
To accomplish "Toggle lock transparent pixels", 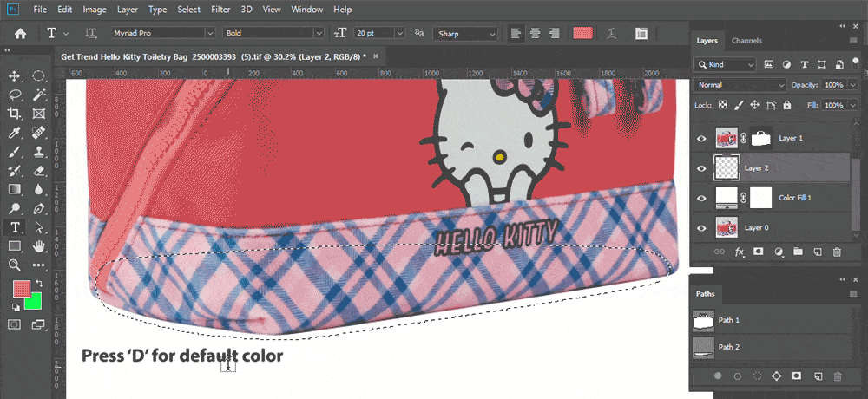I will pos(722,105).
